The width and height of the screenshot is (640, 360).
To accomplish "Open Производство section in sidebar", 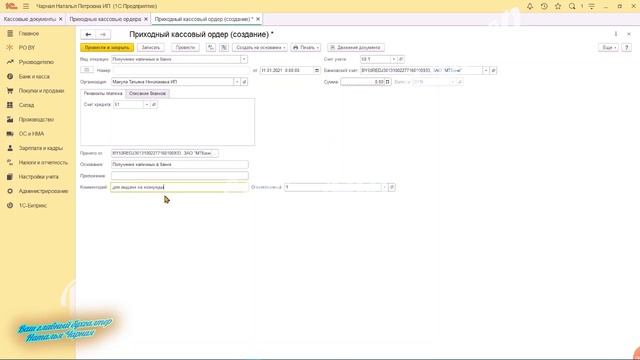I will tap(36, 120).
